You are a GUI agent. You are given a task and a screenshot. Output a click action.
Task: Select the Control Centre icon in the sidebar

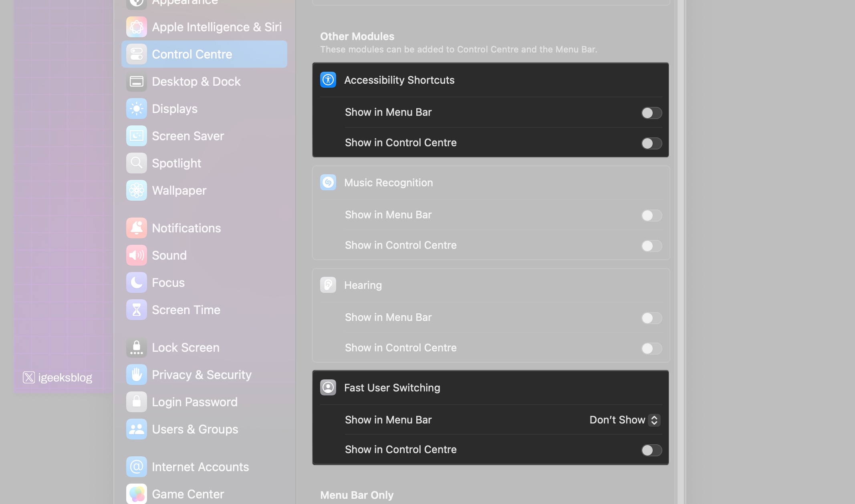[x=137, y=54]
